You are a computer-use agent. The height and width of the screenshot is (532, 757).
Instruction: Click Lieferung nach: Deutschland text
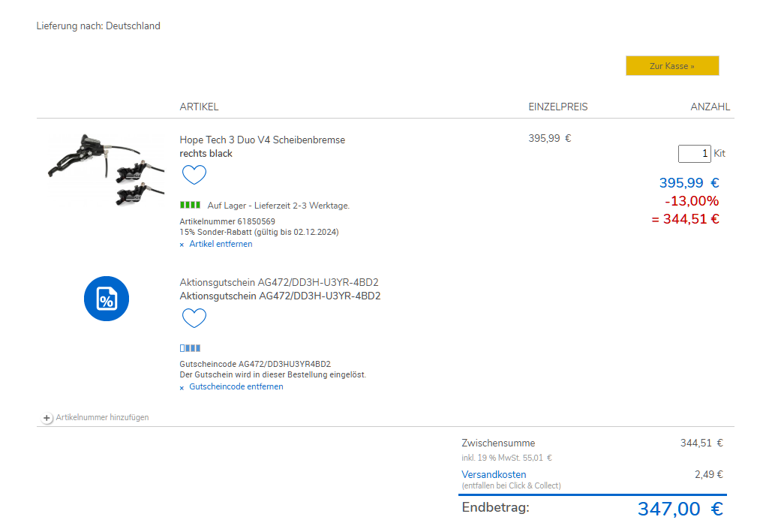point(98,26)
